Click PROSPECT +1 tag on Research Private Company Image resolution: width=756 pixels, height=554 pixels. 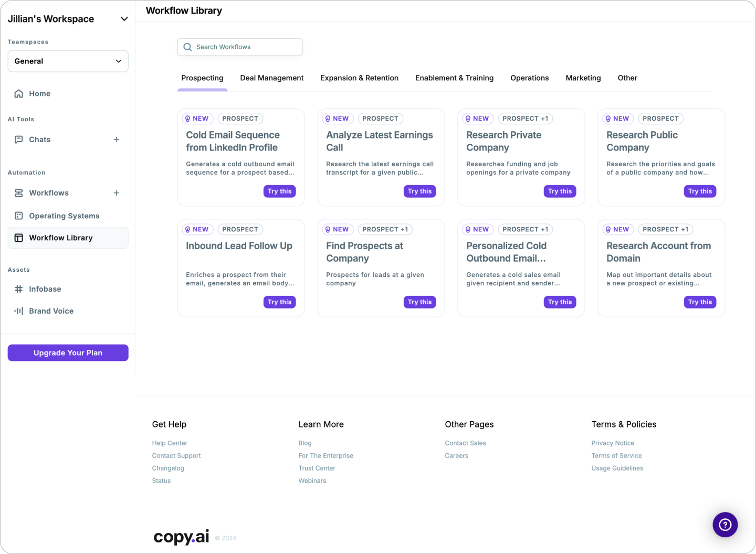coord(525,119)
